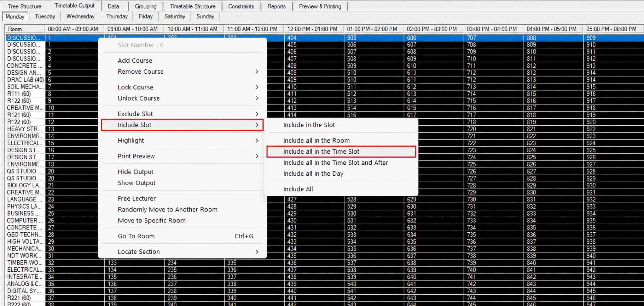Choose Add Course from the context menu
644x306 pixels.
(182, 61)
